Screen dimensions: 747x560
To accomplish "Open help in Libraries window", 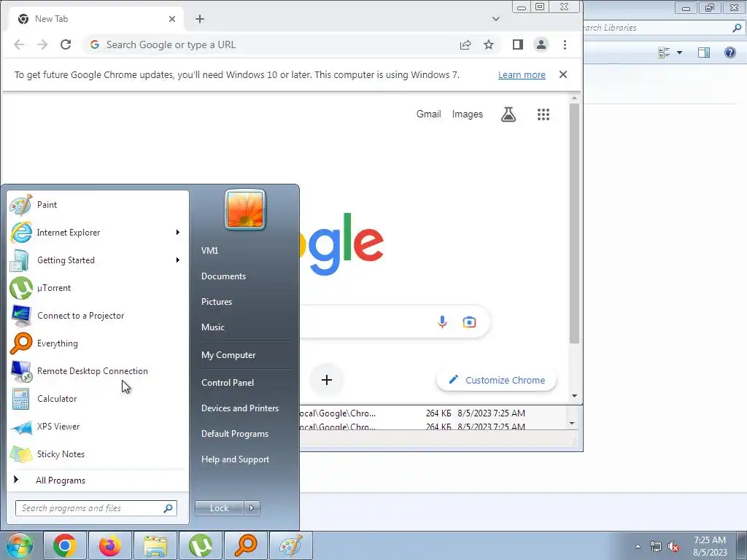I will 729,52.
